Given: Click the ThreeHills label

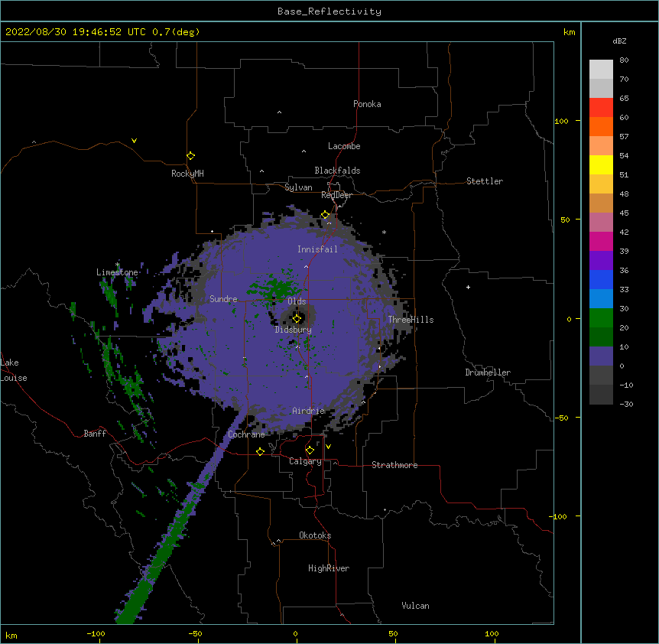Looking at the screenshot, I should pyautogui.click(x=411, y=320).
